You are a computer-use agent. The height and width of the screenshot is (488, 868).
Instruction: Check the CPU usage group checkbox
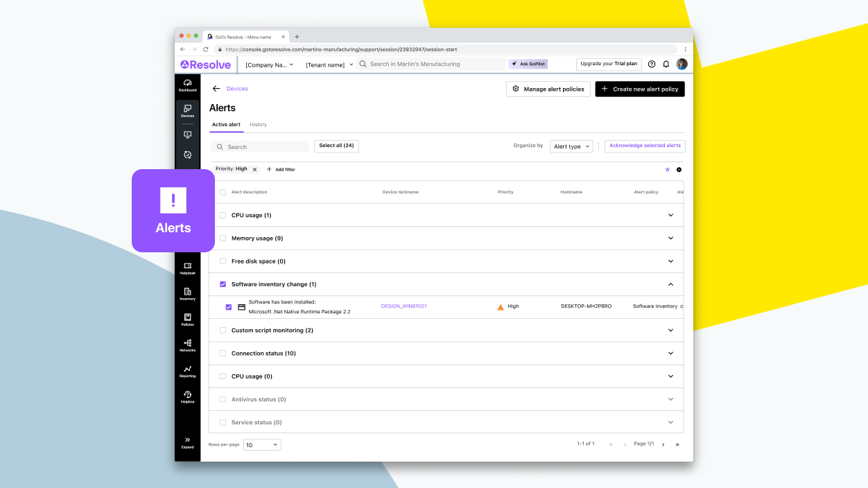tap(223, 215)
